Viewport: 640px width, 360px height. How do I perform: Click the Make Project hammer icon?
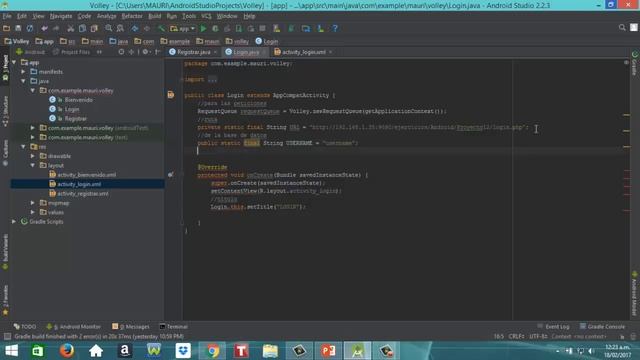pyautogui.click(x=161, y=28)
